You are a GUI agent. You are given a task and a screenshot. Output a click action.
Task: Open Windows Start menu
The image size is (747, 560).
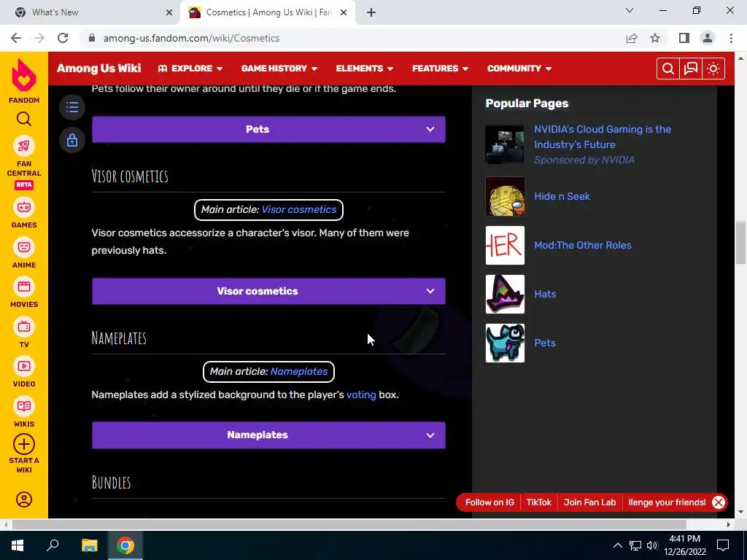tap(18, 545)
